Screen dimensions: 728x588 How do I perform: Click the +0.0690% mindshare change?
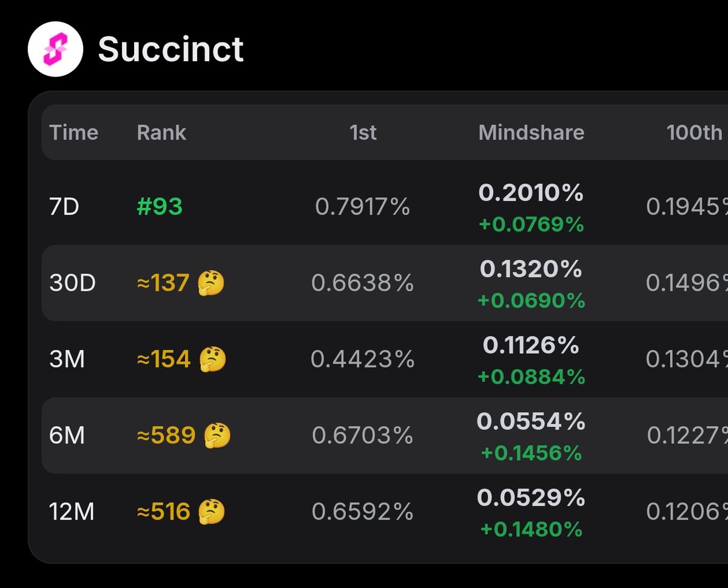(x=531, y=301)
